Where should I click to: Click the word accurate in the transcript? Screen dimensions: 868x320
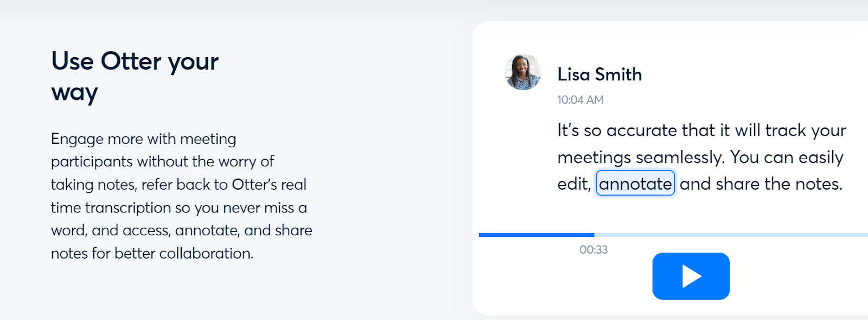click(642, 130)
